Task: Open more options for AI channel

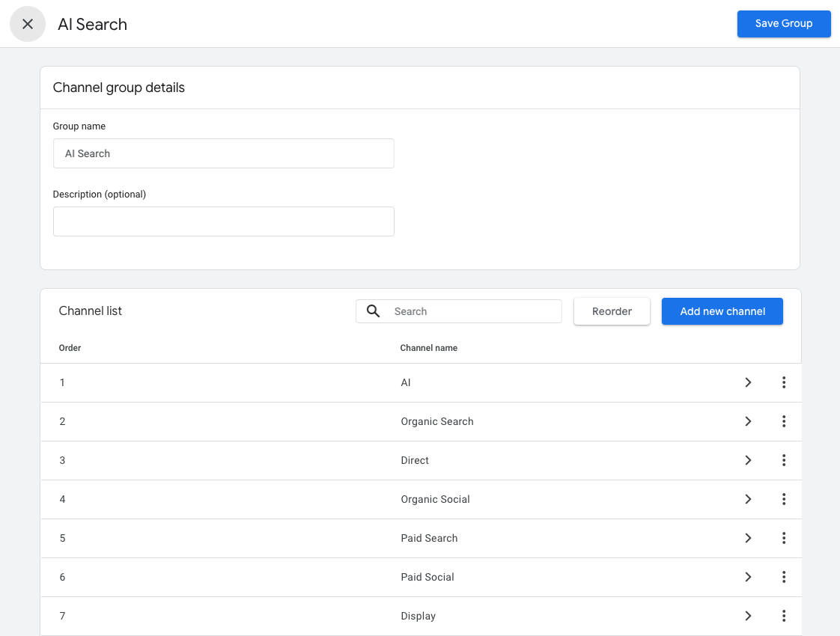Action: click(783, 382)
